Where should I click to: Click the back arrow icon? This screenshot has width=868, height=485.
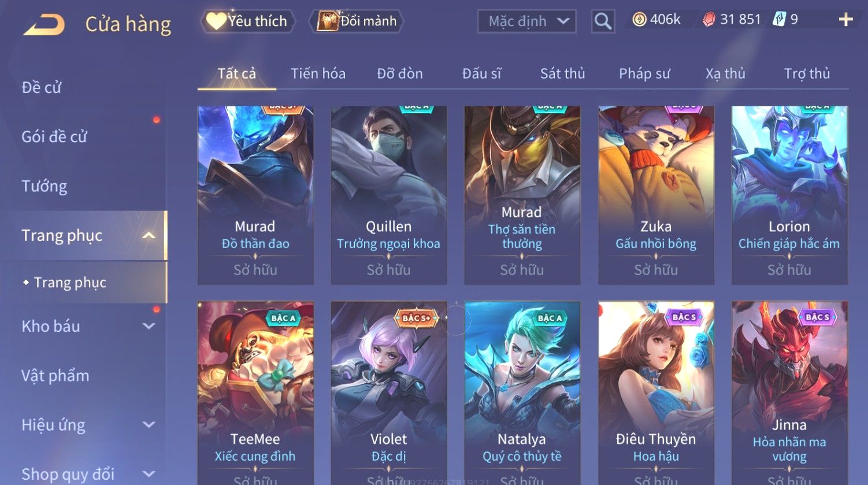[44, 25]
